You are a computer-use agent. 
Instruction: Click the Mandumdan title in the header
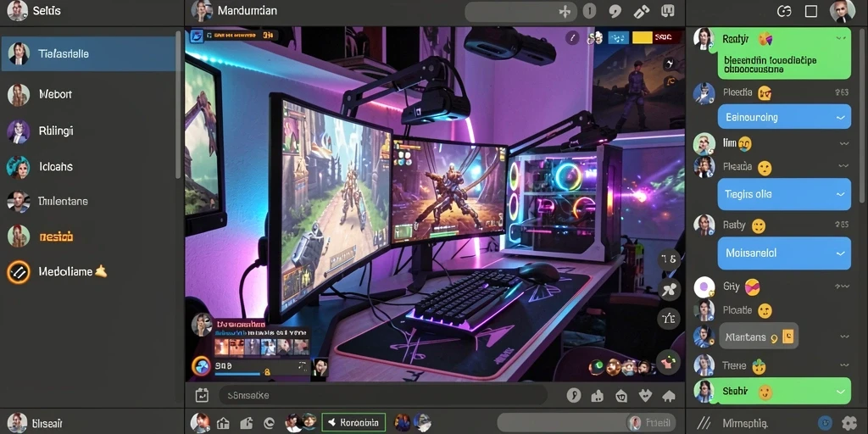[248, 10]
